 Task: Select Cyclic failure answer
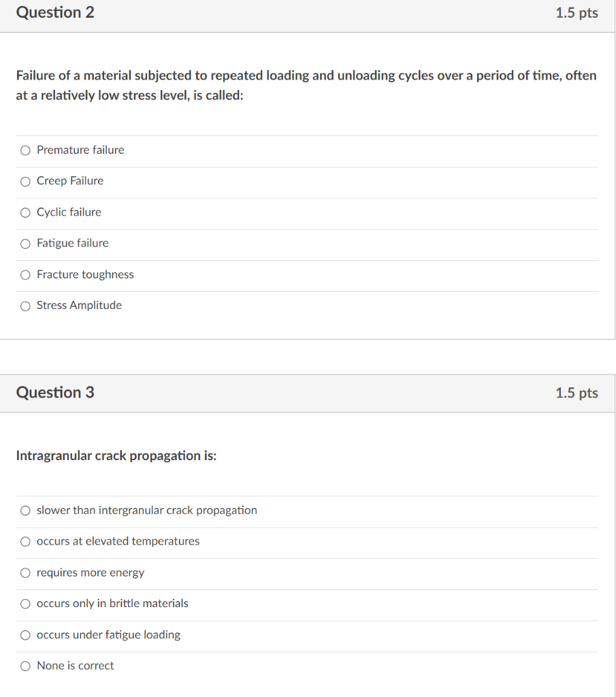coord(25,212)
